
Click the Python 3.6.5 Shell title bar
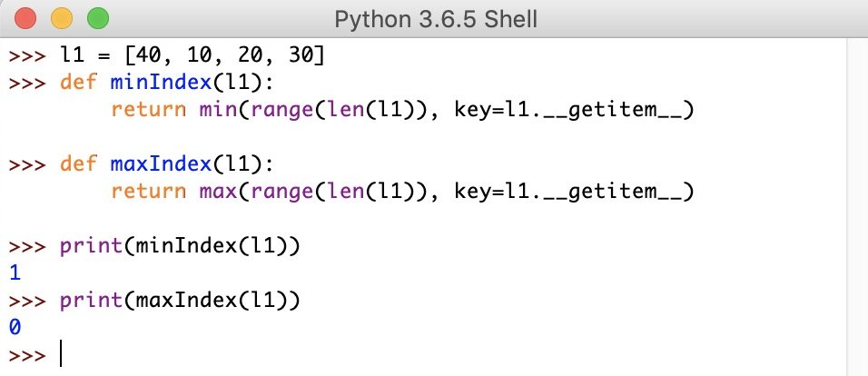(436, 19)
